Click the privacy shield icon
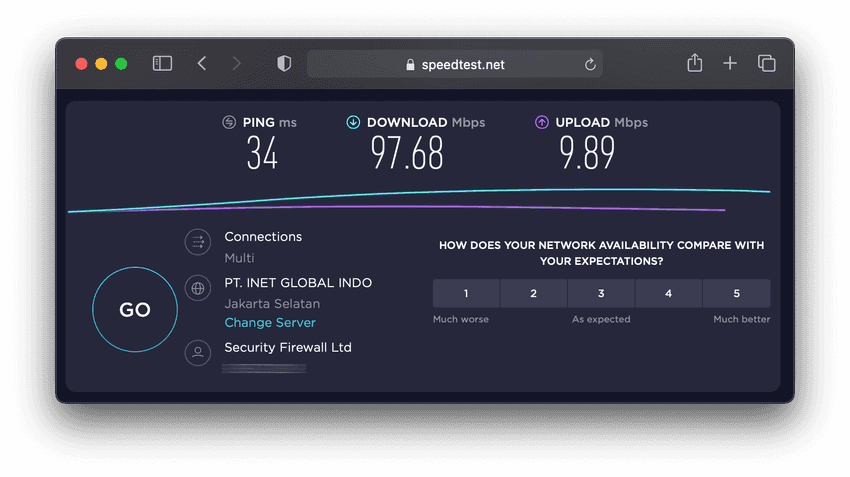This screenshot has height=477, width=850. pyautogui.click(x=284, y=64)
